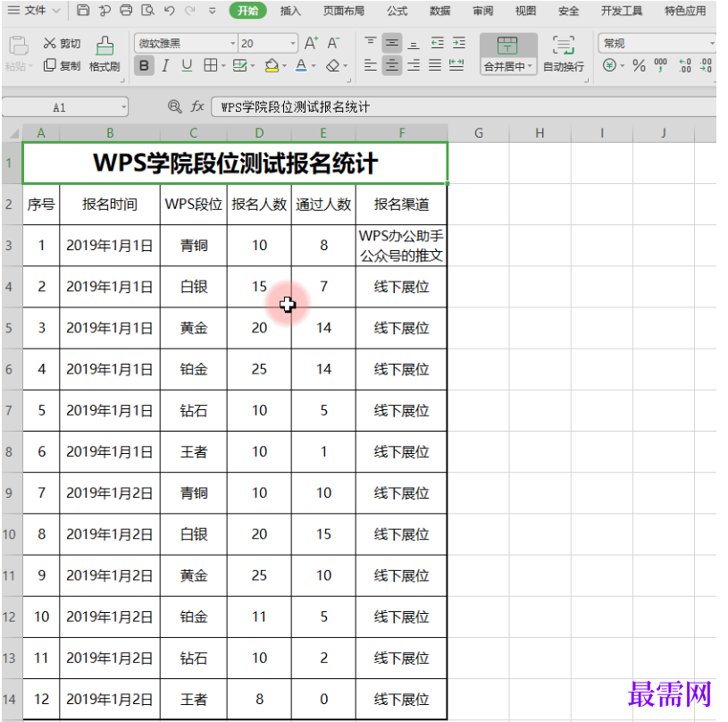Click the title cell WPS学院段位测试报名统计
The width and height of the screenshot is (728, 722).
coord(235,164)
